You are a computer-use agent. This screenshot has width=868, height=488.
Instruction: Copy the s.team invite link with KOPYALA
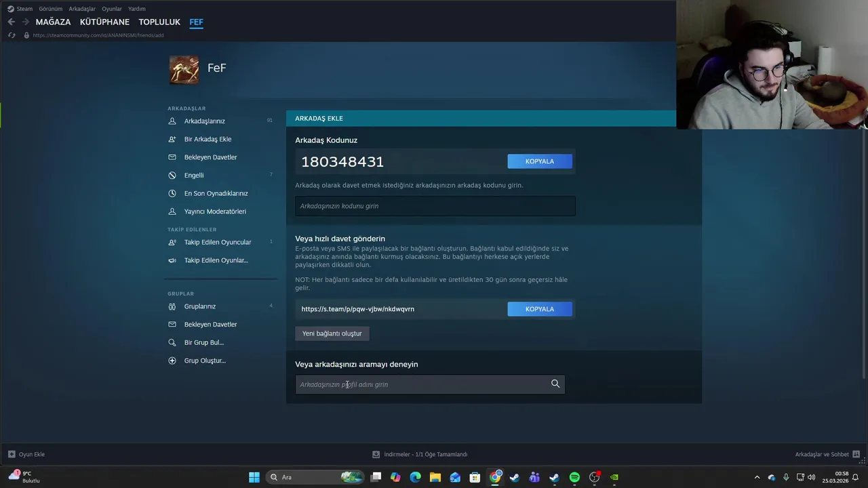(x=540, y=309)
